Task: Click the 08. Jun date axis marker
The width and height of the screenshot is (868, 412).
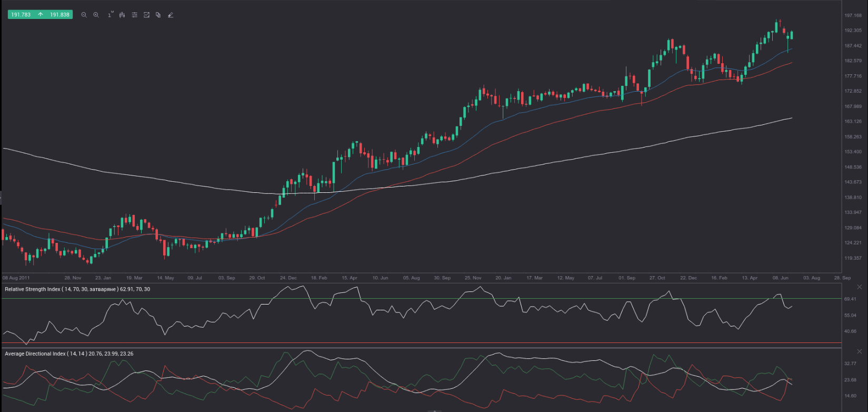Action: 780,278
